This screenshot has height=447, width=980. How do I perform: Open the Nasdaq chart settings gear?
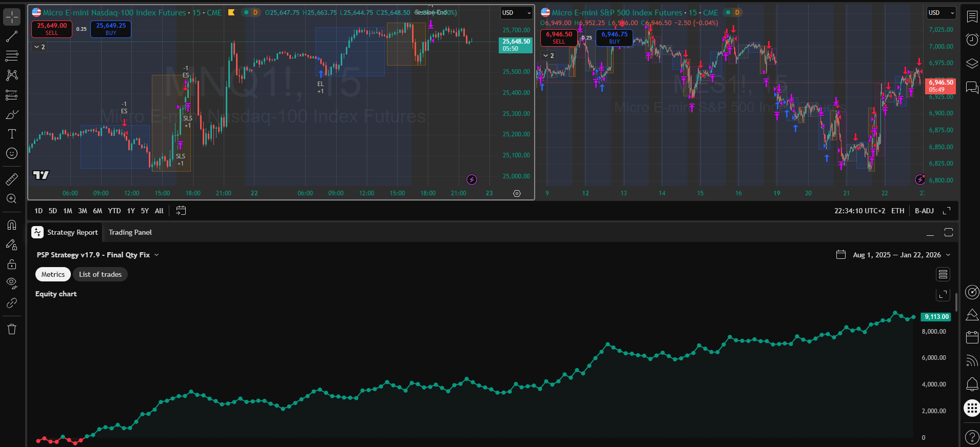point(517,193)
